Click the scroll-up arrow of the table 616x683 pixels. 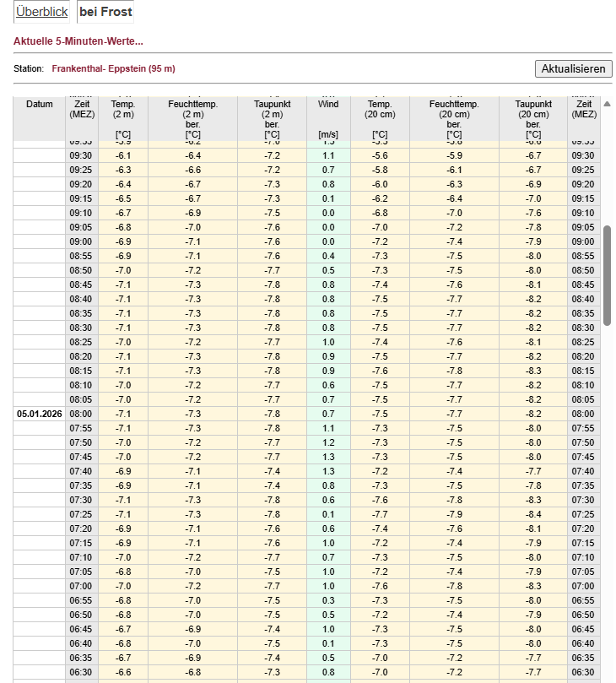click(607, 103)
